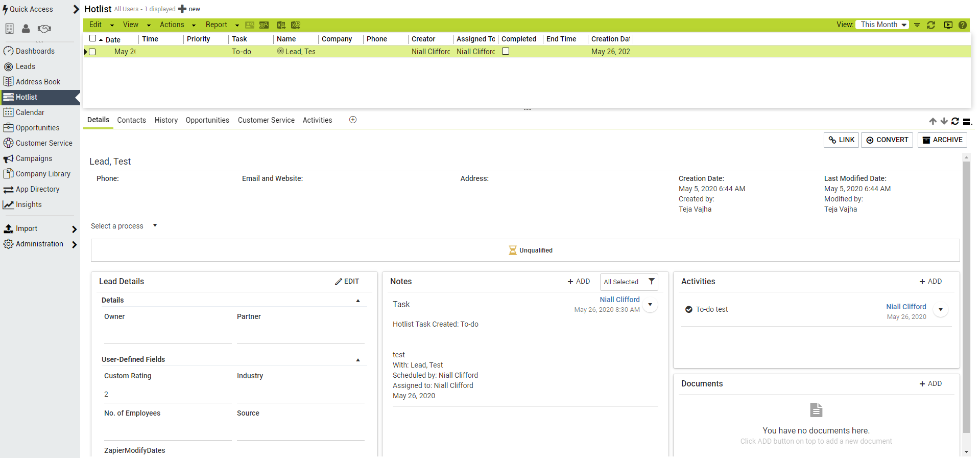Screen dimensions: 980x458
Task: Click the CONVERT button
Action: click(887, 140)
